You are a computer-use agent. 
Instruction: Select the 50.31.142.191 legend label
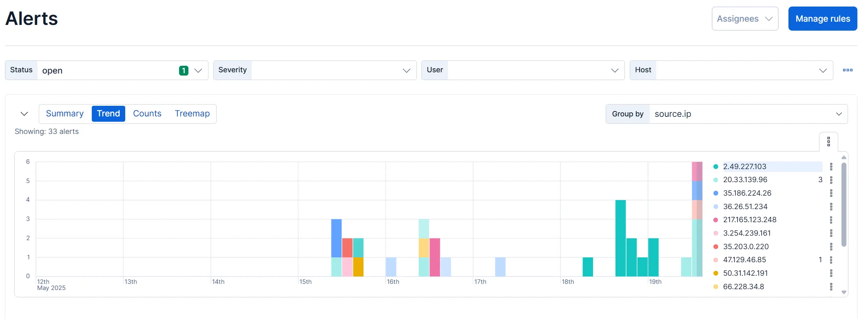pos(746,273)
